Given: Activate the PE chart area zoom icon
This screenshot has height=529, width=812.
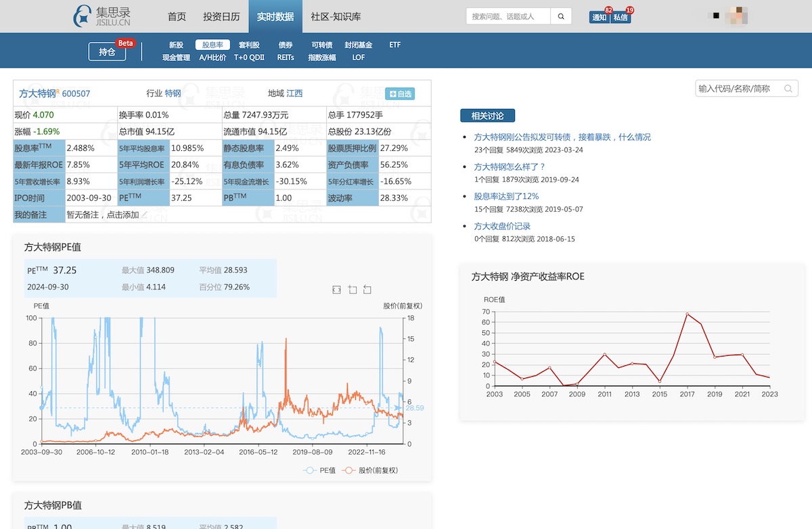Looking at the screenshot, I should coord(352,290).
